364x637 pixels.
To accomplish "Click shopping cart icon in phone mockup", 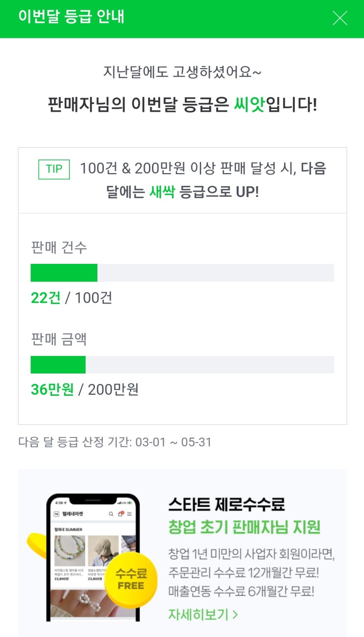I will tap(121, 514).
